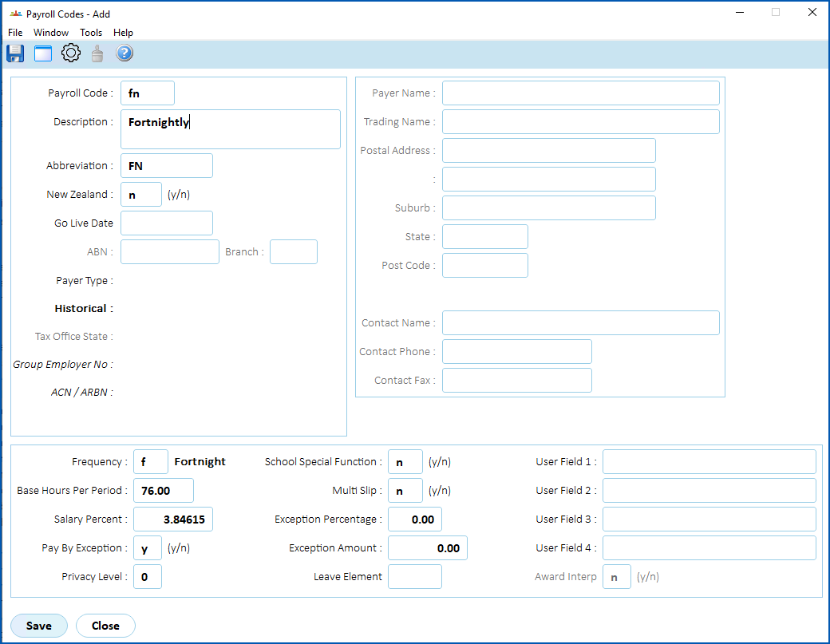Click the blue window icon in toolbar
The image size is (830, 644).
pos(43,53)
